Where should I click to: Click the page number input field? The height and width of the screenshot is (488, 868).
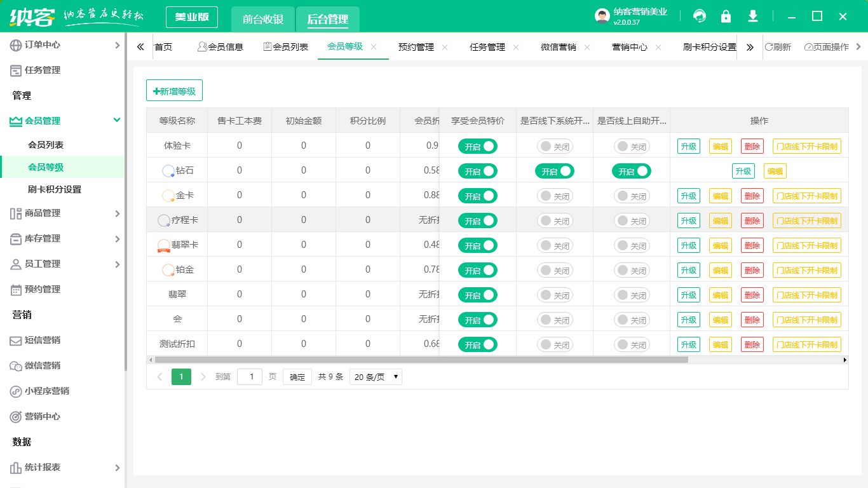click(x=250, y=376)
